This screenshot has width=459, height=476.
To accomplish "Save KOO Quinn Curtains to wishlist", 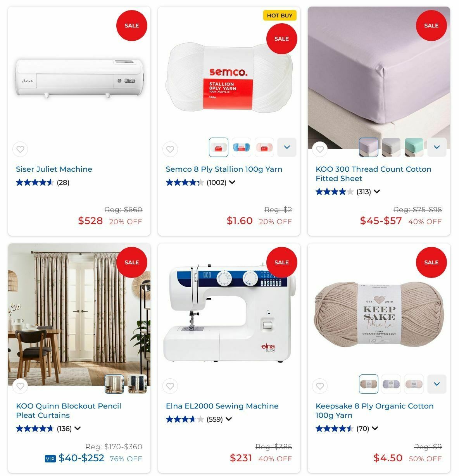I will [x=20, y=386].
